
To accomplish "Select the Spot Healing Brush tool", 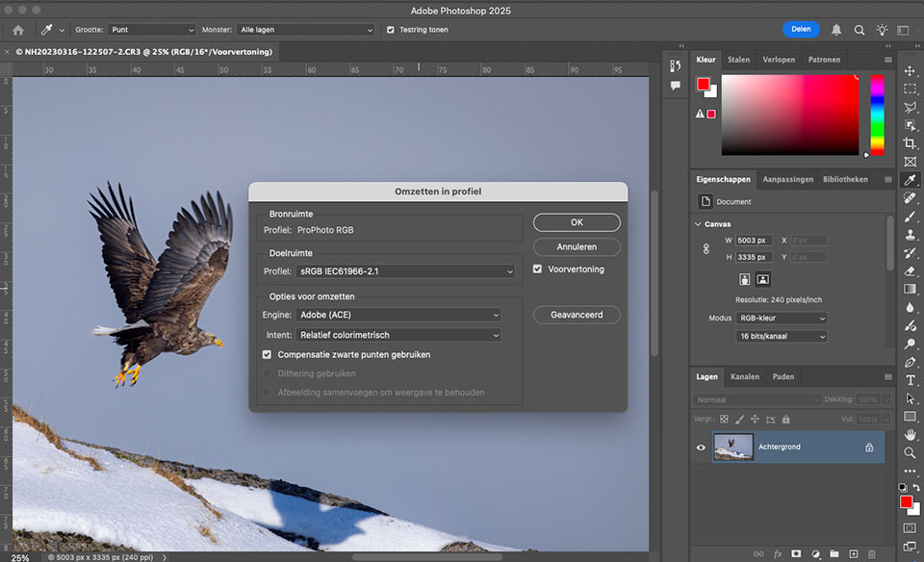I will pos(910,198).
